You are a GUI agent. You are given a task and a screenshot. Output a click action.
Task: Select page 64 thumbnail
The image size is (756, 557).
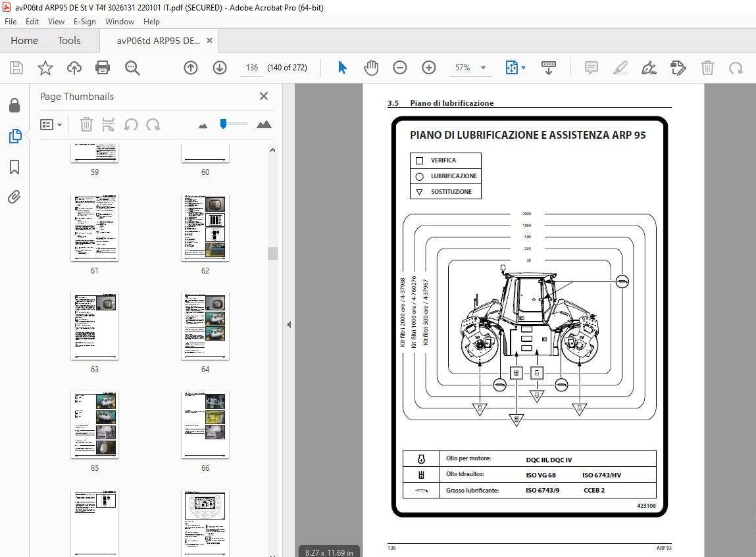[205, 326]
